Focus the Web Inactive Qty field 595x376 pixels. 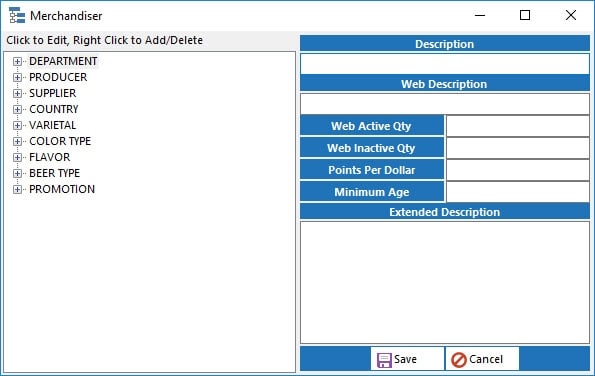[x=518, y=148]
